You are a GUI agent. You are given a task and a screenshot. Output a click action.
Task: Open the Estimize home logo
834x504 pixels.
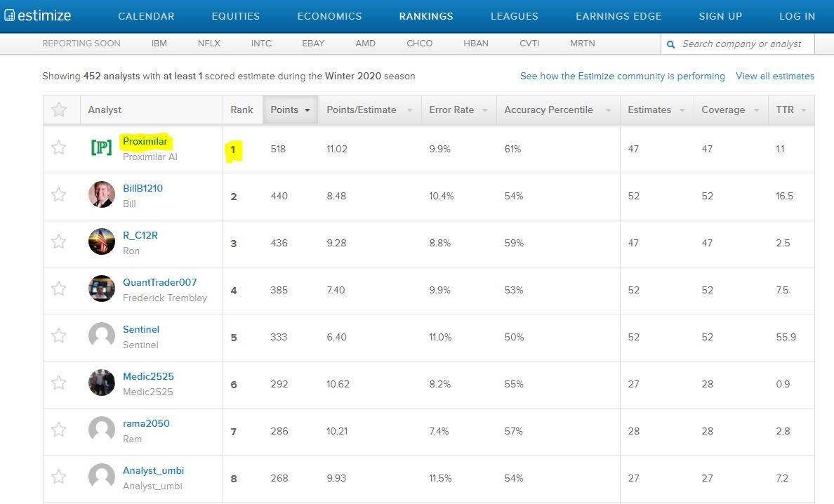37,15
